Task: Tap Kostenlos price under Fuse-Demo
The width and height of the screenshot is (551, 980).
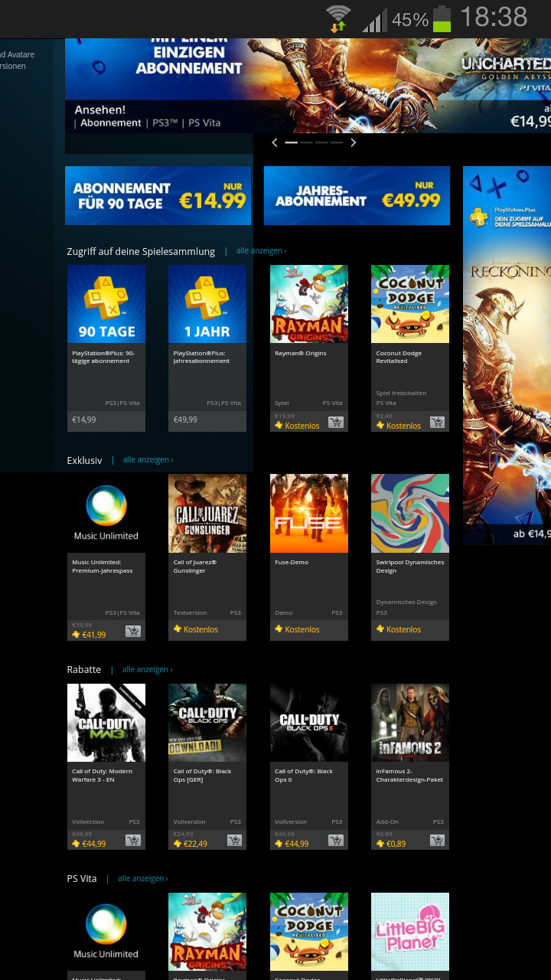Action: 302,629
